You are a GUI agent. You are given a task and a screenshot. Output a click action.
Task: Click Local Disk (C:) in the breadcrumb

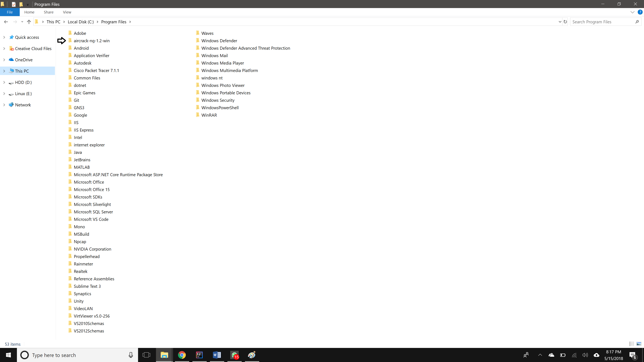tap(80, 22)
